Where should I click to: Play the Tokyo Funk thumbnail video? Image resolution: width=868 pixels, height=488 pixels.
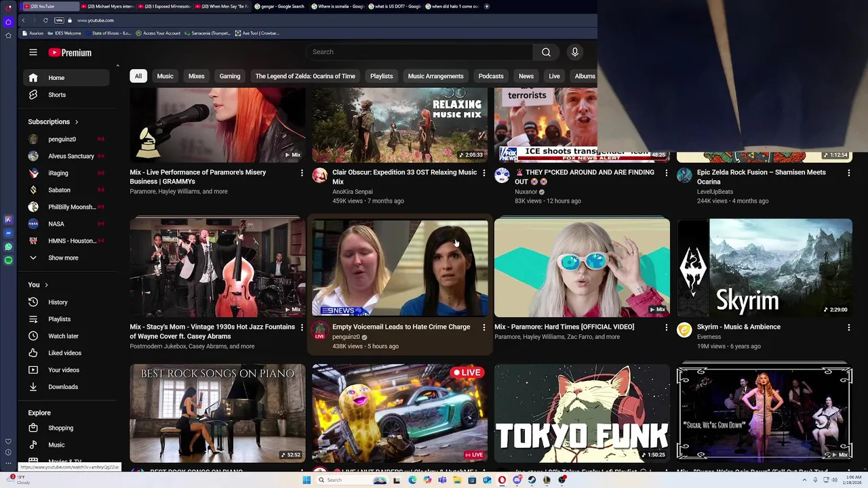582,413
